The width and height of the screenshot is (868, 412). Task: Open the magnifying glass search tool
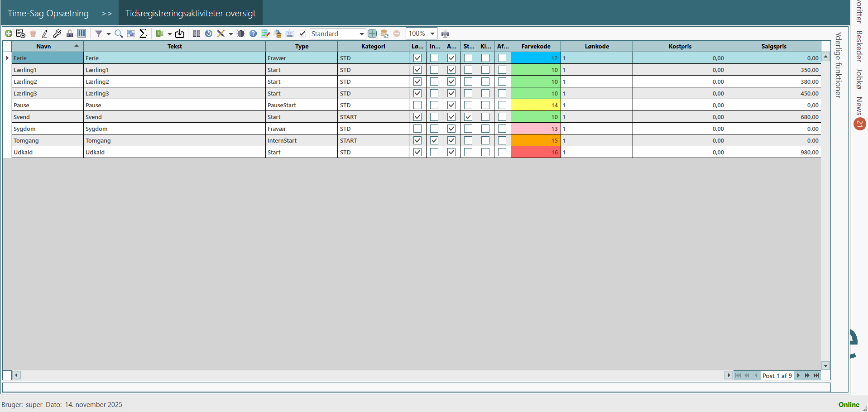(119, 34)
